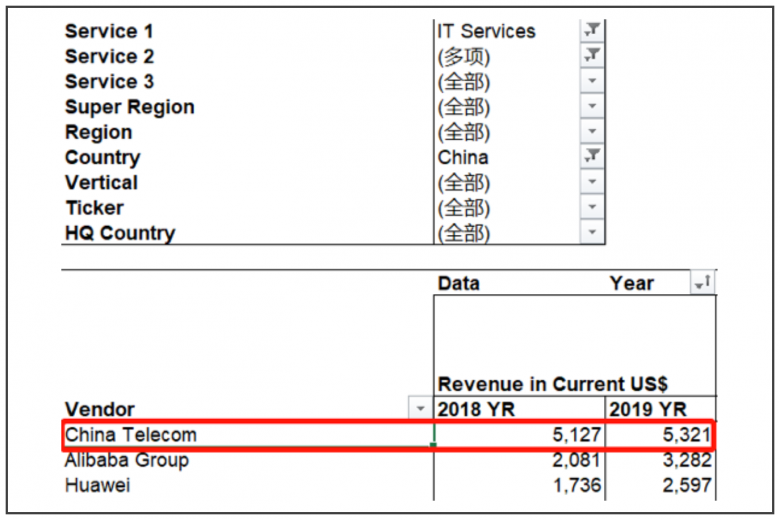Screen dimensions: 780x520
Task: Select the Vertical label cell
Action: pyautogui.click(x=101, y=183)
